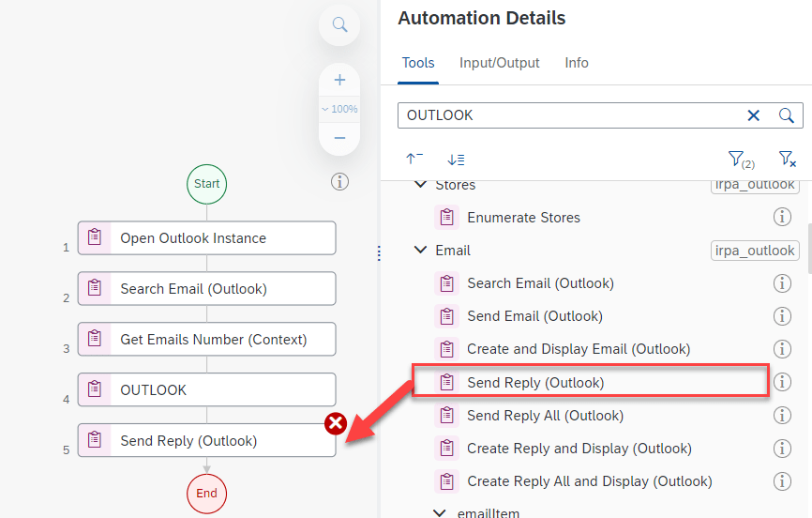The height and width of the screenshot is (518, 812).
Task: Open the Info tab
Action: click(577, 63)
